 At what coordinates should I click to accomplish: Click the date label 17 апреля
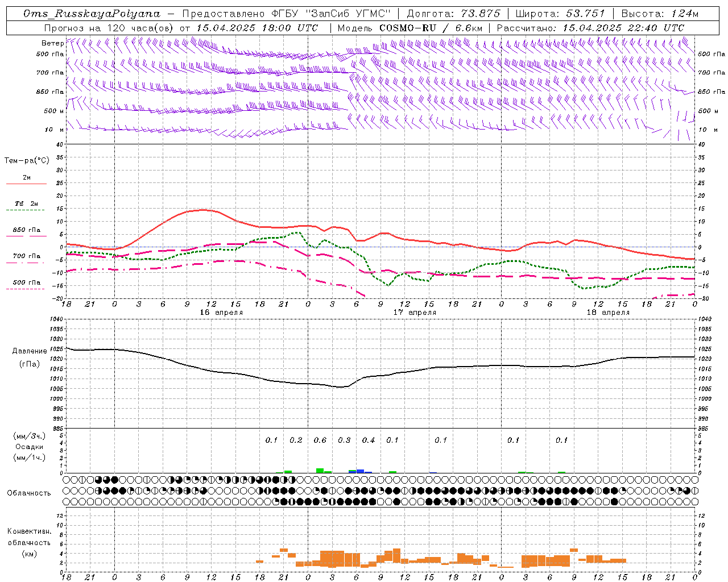pos(415,313)
